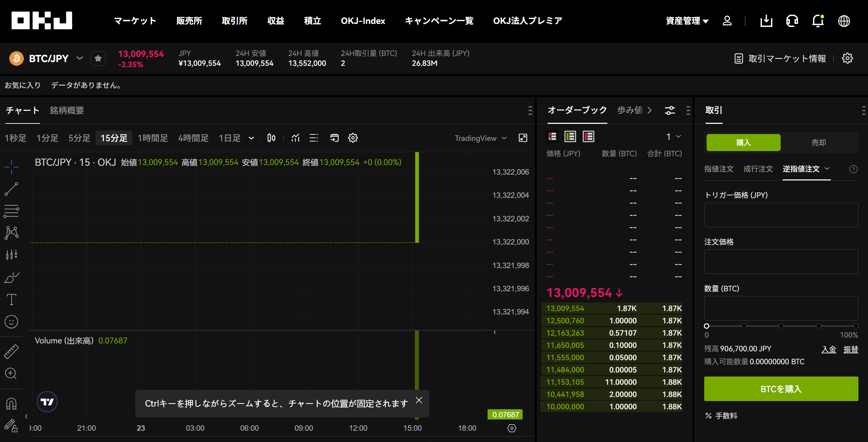The image size is (868, 442).
Task: Switch to 銘柄概要 tab
Action: [67, 110]
